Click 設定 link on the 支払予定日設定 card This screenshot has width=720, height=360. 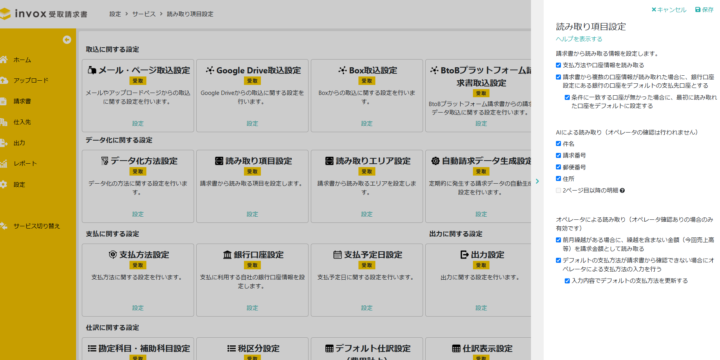[x=366, y=308]
